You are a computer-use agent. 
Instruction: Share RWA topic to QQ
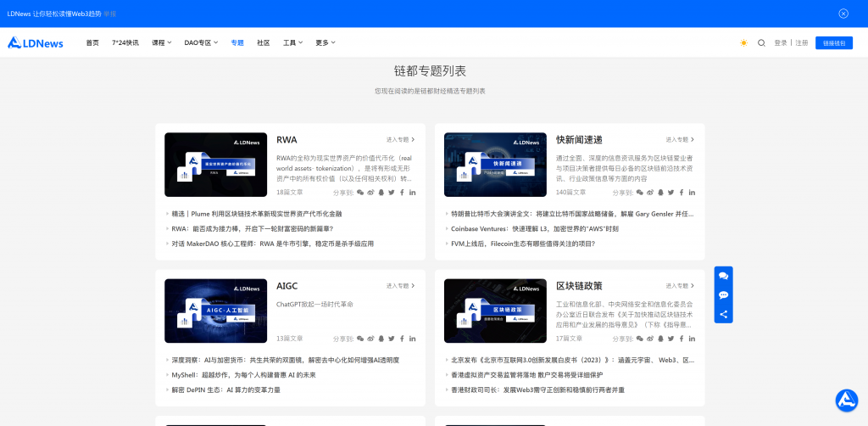point(381,193)
